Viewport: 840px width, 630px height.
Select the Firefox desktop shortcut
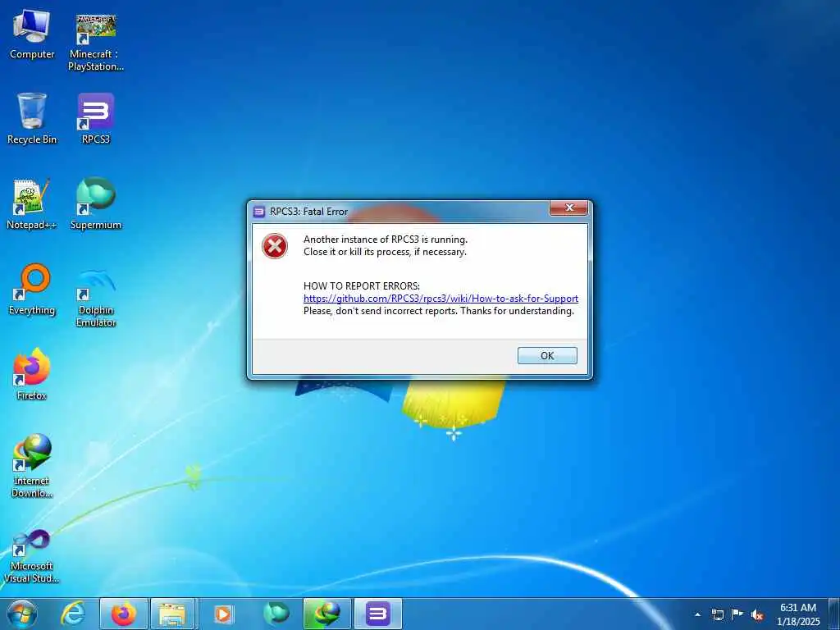point(32,374)
